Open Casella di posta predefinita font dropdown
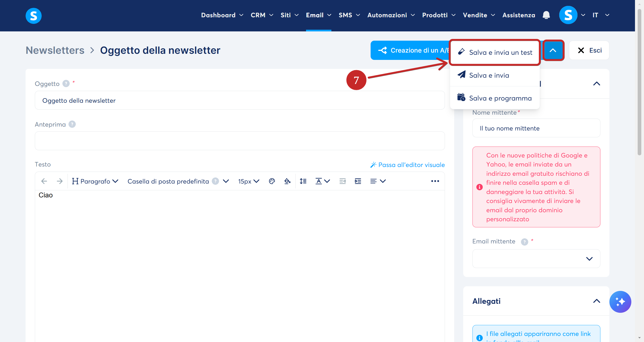Image resolution: width=644 pixels, height=342 pixels. tap(178, 181)
